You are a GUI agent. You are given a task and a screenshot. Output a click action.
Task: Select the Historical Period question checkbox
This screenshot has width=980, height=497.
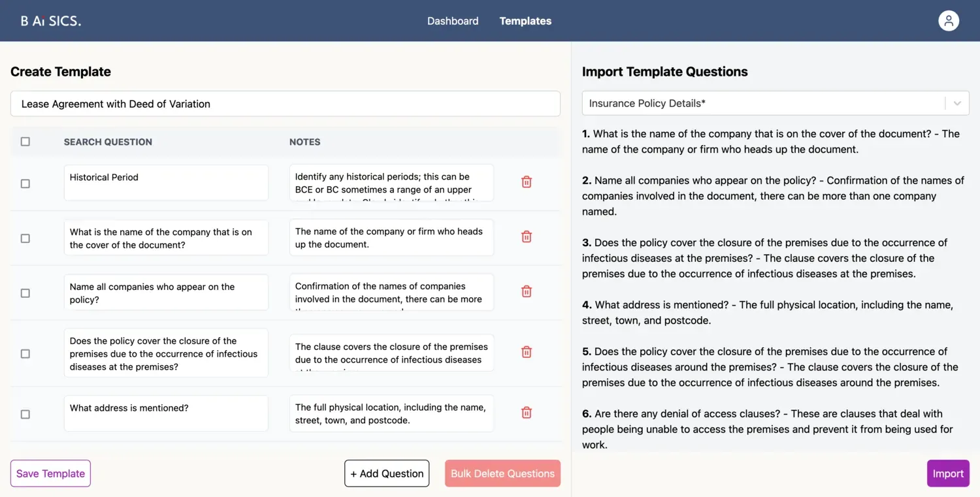tap(25, 184)
